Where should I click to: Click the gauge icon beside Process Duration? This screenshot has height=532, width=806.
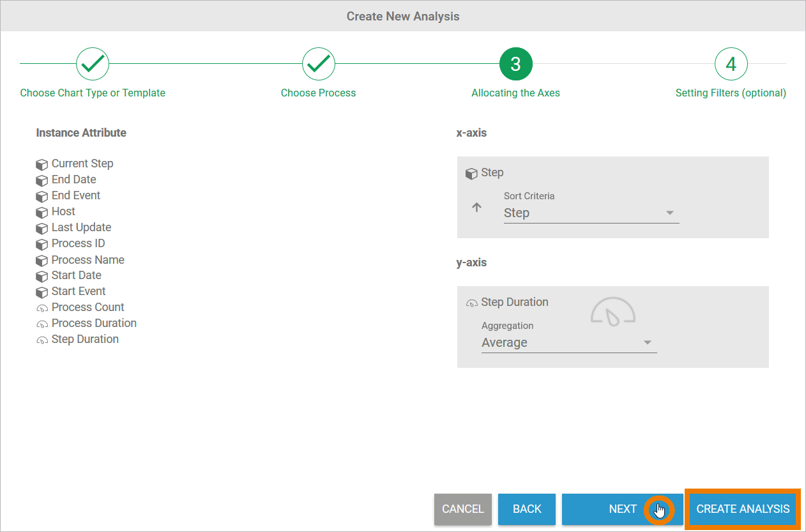coord(42,324)
